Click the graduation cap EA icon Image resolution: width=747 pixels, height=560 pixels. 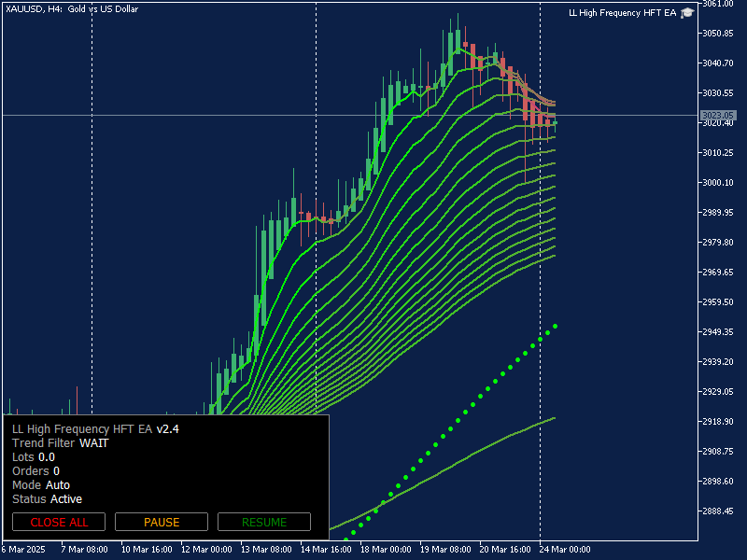click(687, 13)
